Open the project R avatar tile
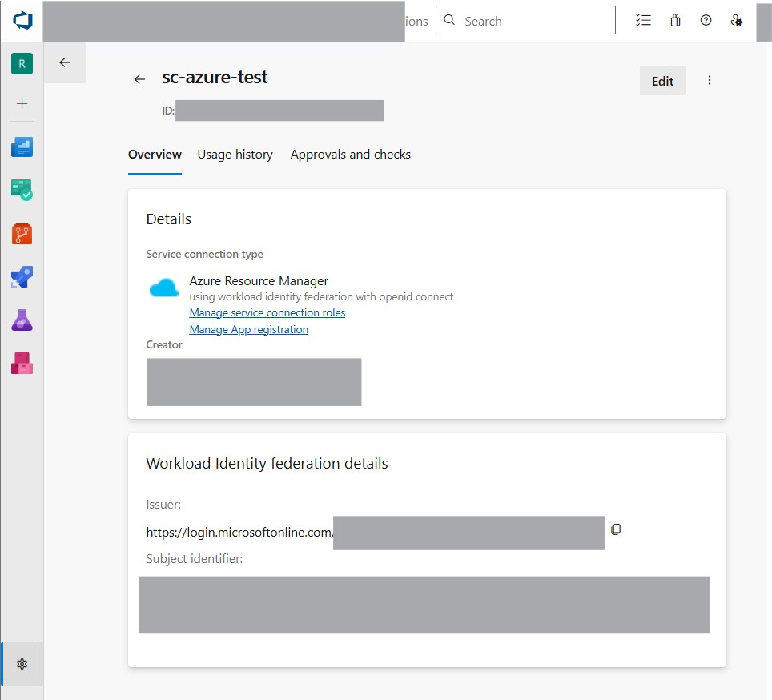 click(x=22, y=63)
